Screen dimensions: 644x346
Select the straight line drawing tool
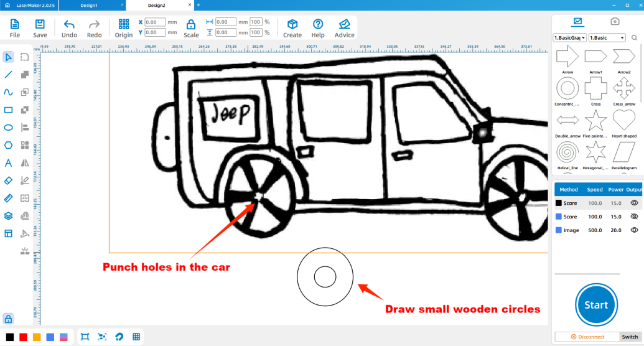pyautogui.click(x=8, y=75)
